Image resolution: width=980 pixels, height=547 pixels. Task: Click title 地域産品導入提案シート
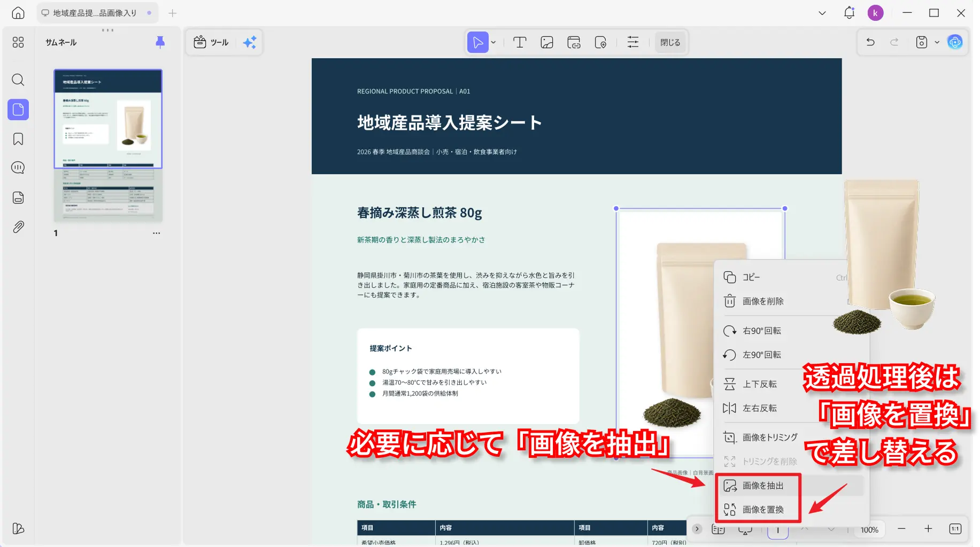(450, 123)
